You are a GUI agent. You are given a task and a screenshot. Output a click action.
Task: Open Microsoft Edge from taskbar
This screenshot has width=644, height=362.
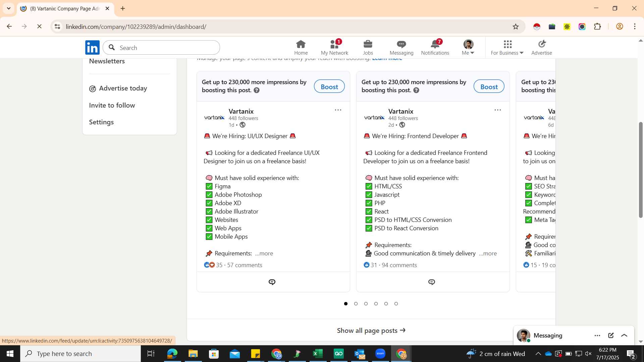click(x=172, y=354)
